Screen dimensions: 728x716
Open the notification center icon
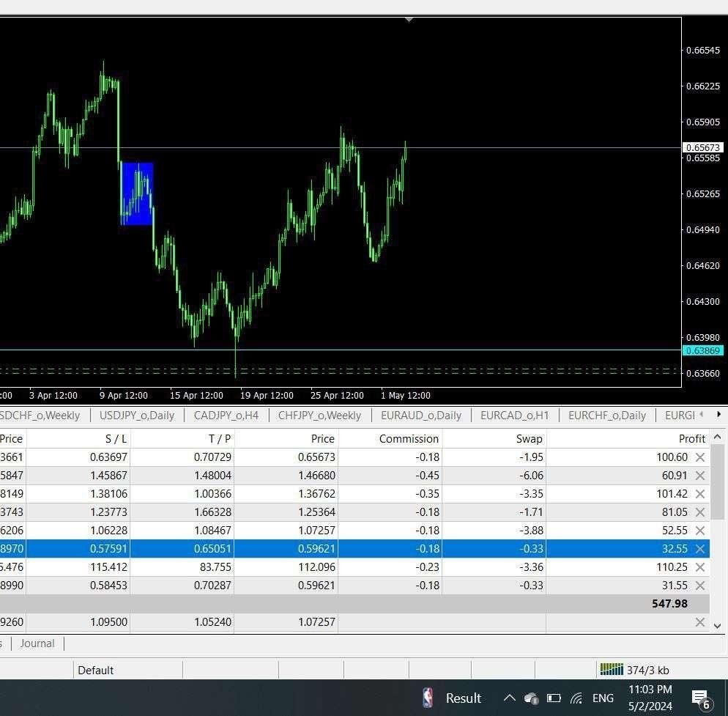(701, 699)
